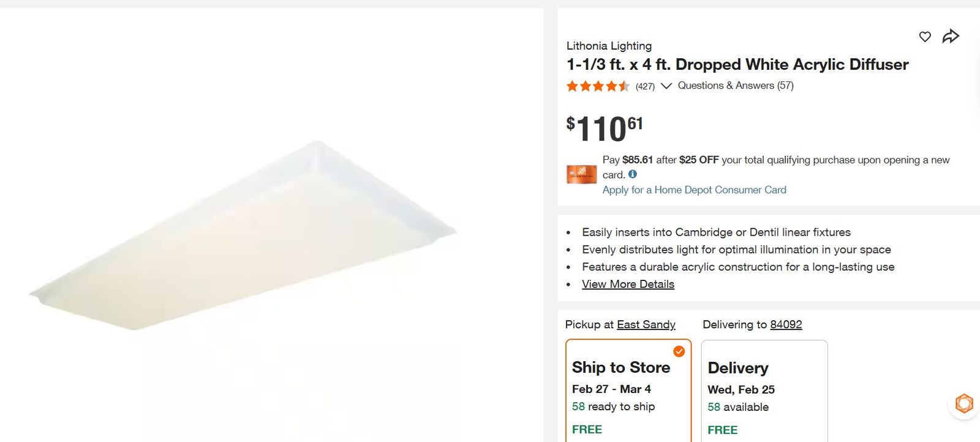
Task: Change the East Sandy pickup store
Action: [646, 324]
